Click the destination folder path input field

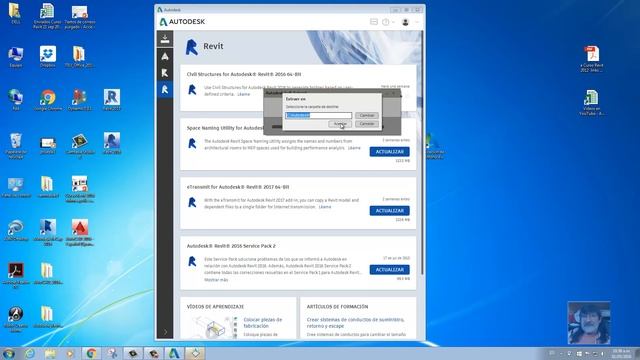pos(318,116)
